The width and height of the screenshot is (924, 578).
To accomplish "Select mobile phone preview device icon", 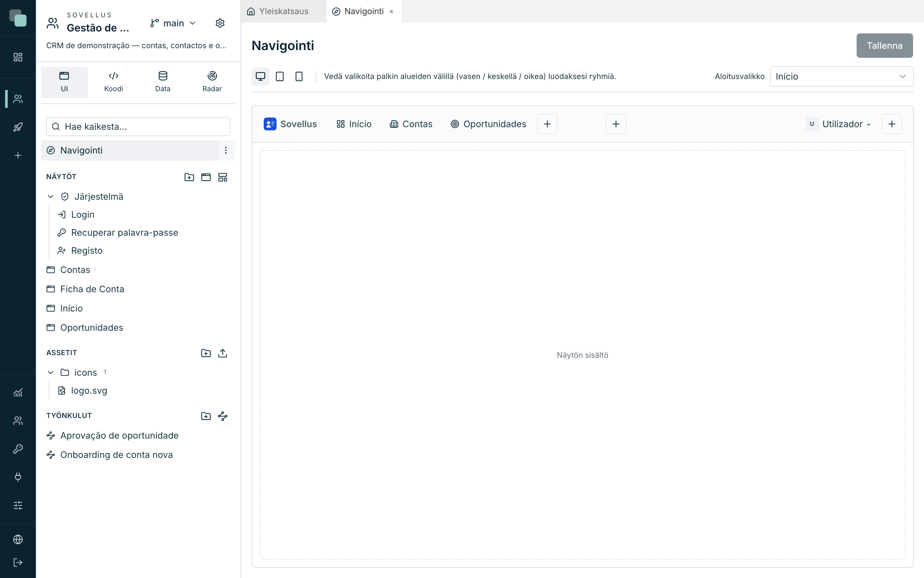I will [x=299, y=76].
